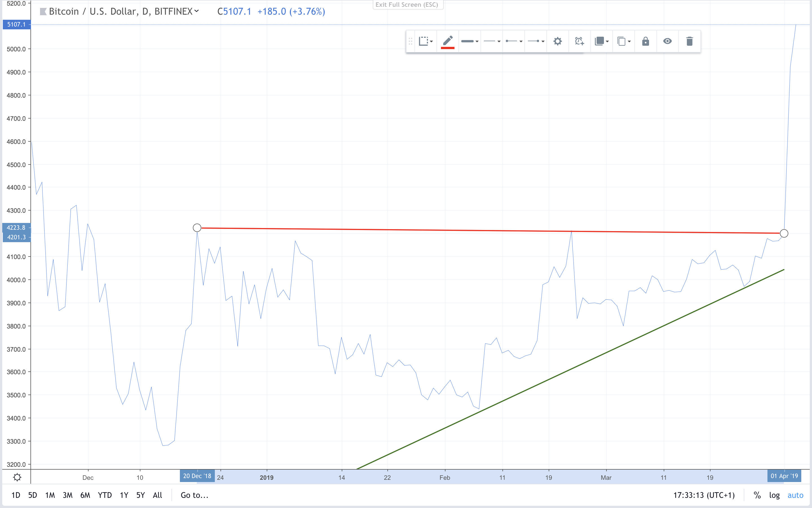812x508 pixels.
Task: Add an alert on the trend line
Action: 579,41
